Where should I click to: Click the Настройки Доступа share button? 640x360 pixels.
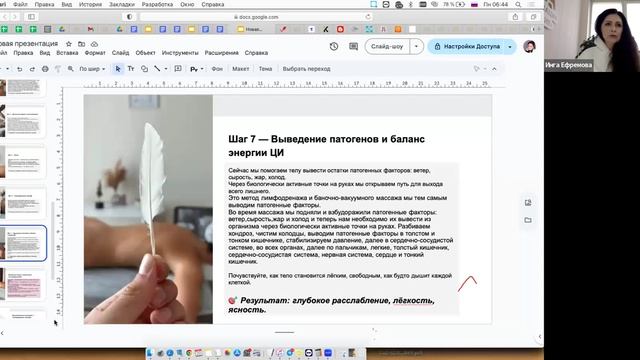(467, 47)
